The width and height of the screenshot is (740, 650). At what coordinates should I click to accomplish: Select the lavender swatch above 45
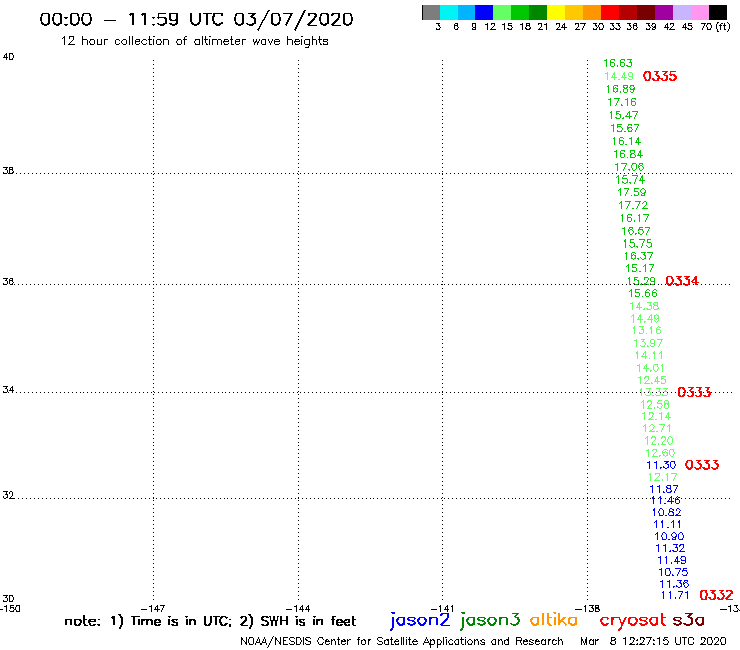click(x=681, y=13)
